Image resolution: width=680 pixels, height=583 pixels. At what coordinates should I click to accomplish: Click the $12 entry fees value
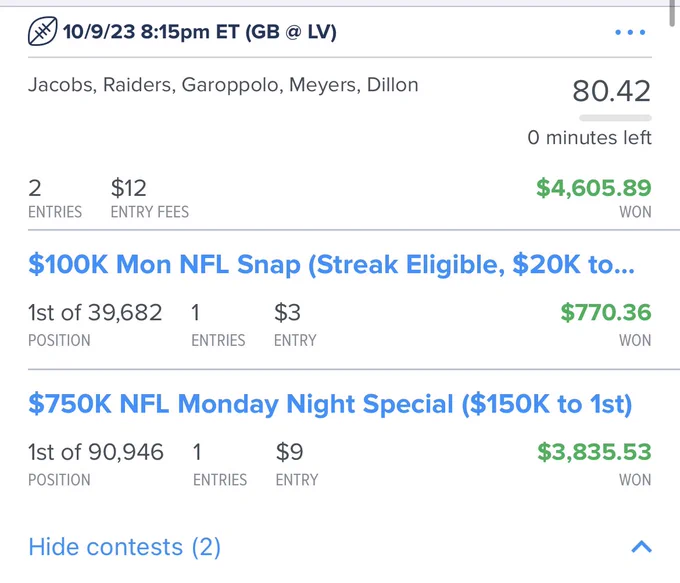[129, 188]
